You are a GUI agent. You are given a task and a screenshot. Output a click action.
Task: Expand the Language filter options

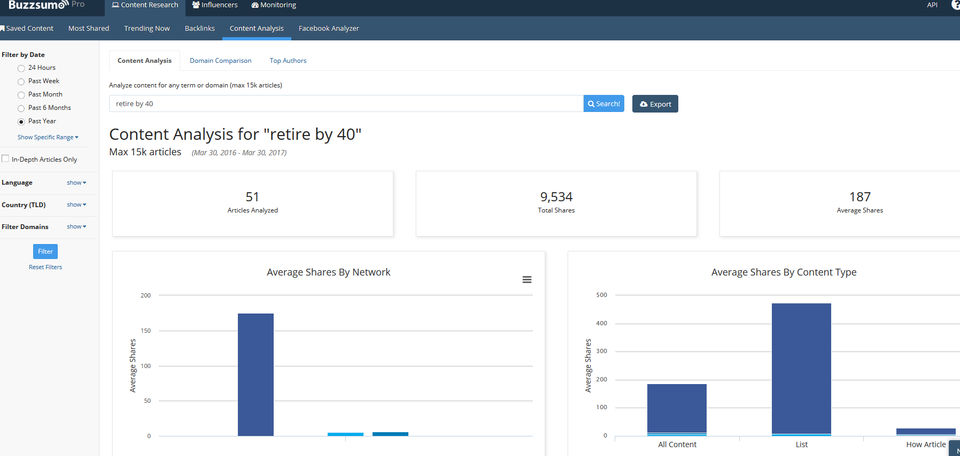click(x=76, y=183)
